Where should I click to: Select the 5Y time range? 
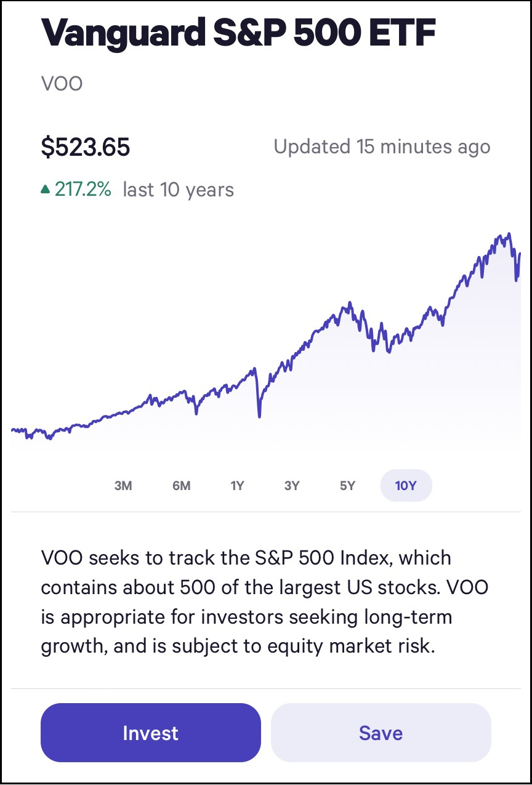(x=347, y=486)
